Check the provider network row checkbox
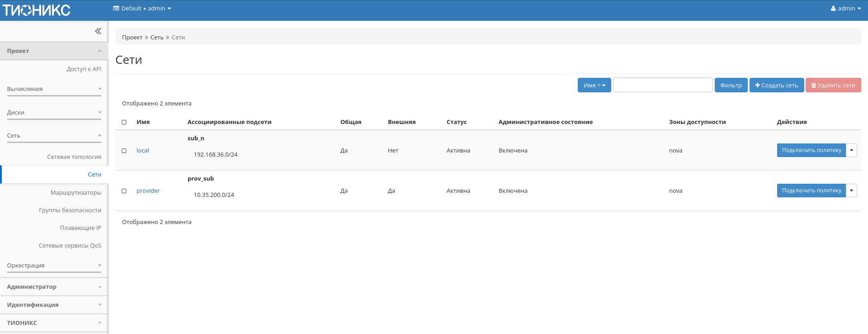 coord(124,191)
